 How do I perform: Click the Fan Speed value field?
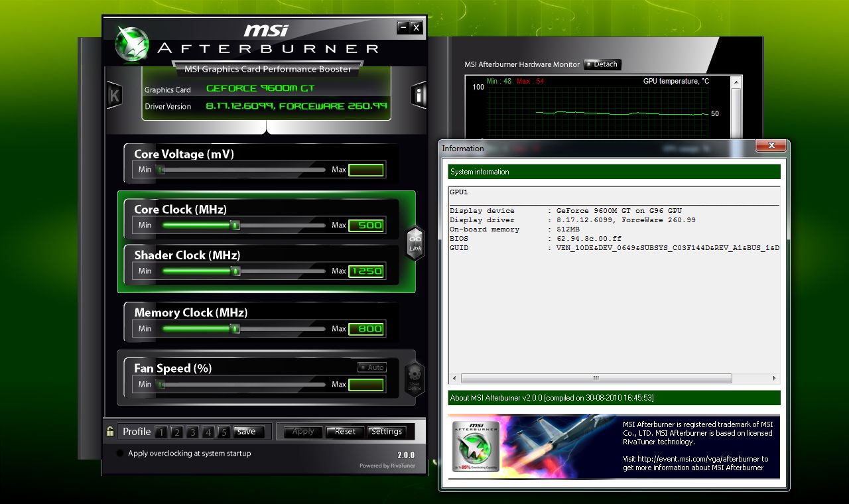pyautogui.click(x=366, y=385)
